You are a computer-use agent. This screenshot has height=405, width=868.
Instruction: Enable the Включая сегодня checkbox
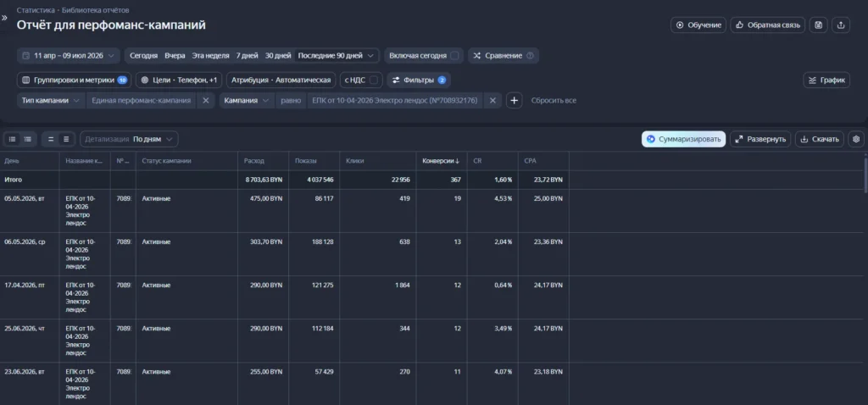pyautogui.click(x=454, y=56)
